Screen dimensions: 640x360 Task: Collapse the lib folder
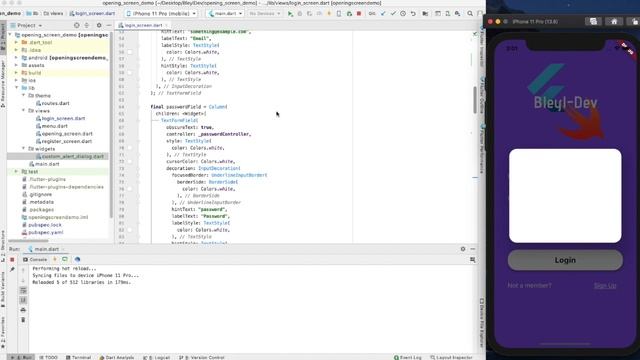pos(17,88)
